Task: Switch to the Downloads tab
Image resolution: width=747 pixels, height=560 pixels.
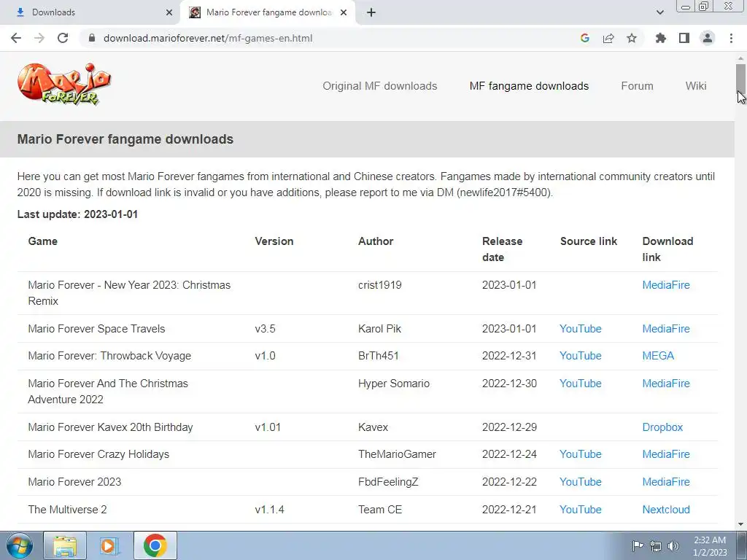Action: tap(90, 12)
